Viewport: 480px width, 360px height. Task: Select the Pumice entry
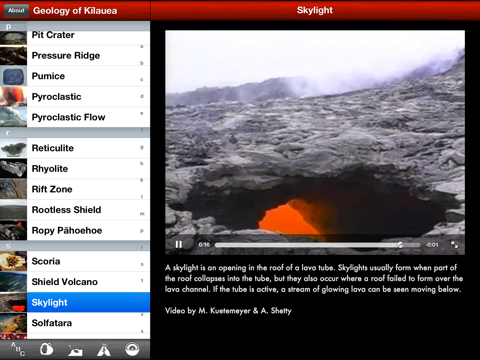75,76
